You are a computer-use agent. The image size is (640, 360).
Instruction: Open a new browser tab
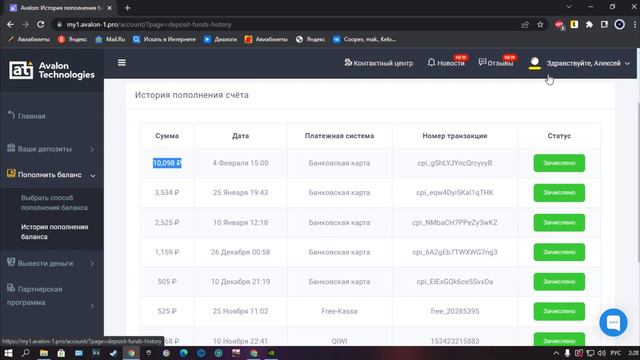127,8
